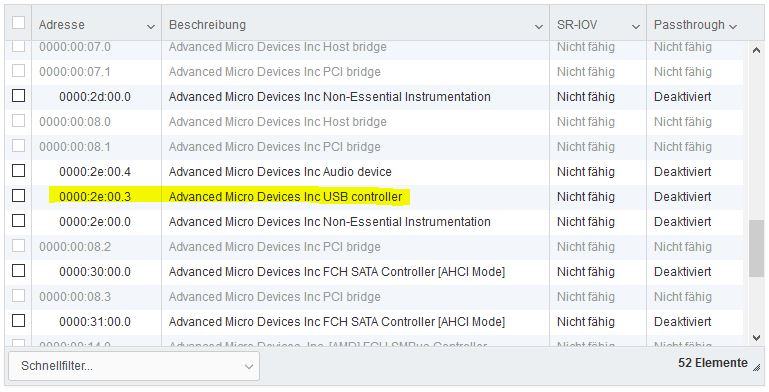The image size is (769, 392).
Task: Toggle the select-all checkbox in header
Action: coord(18,23)
